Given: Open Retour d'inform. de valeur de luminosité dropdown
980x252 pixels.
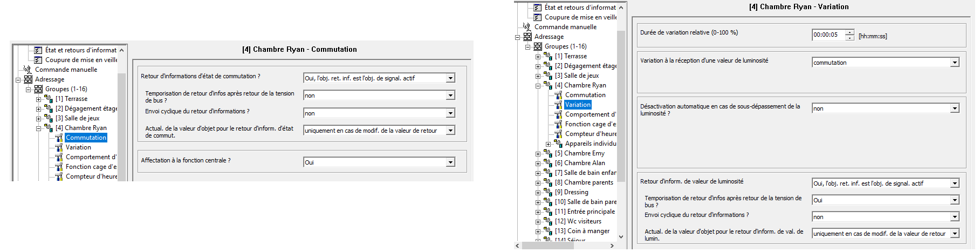Looking at the screenshot, I should coord(955,183).
